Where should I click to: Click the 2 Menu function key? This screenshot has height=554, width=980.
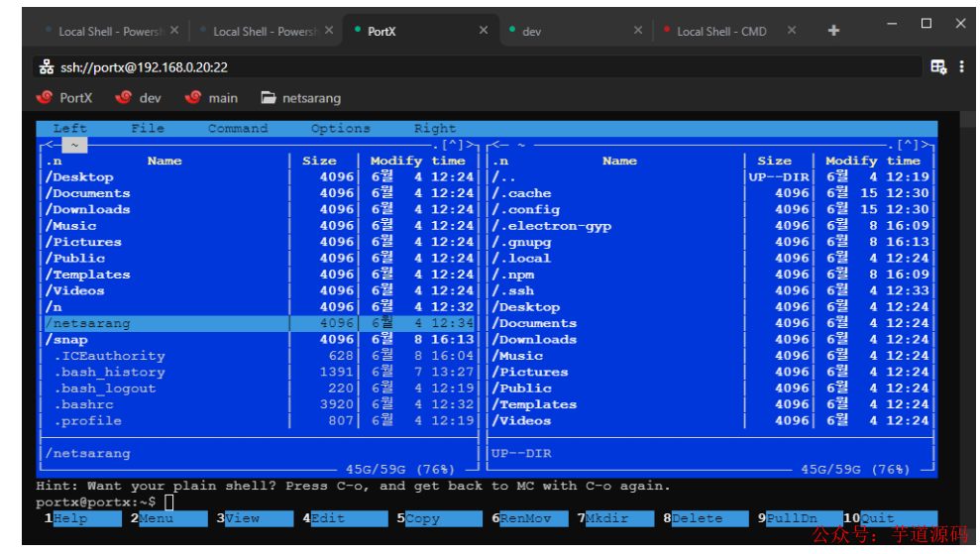[168, 518]
